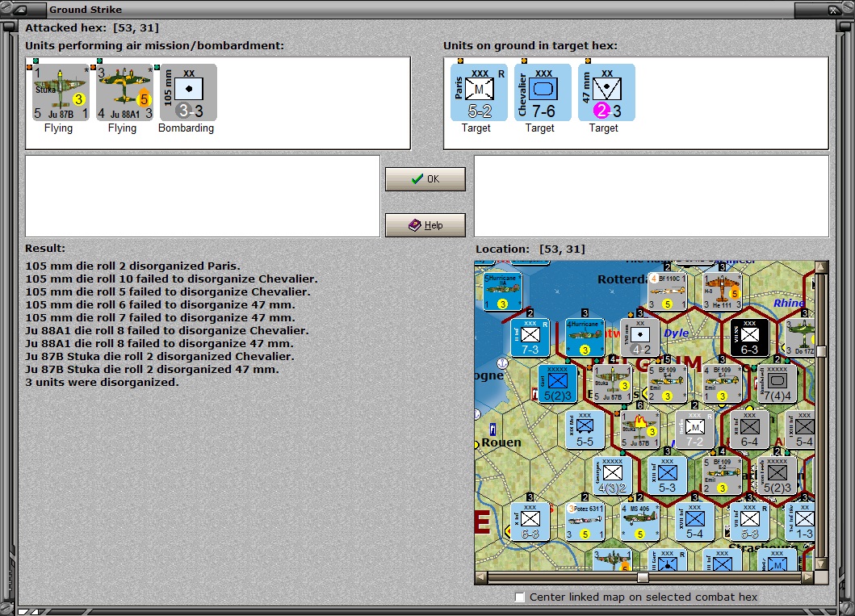Click the XVII Inf 5-4 counter

[x=694, y=522]
